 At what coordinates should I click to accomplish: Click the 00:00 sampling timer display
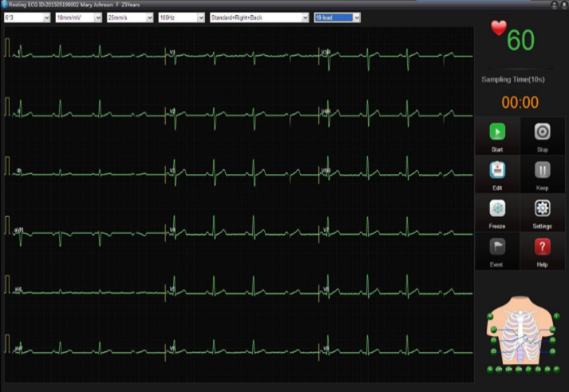pyautogui.click(x=520, y=102)
